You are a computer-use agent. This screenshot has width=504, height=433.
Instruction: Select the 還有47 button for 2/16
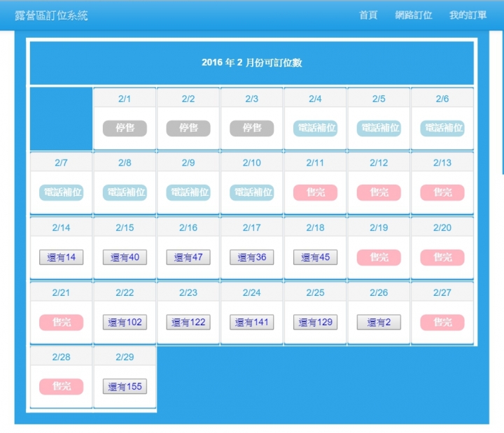(188, 257)
